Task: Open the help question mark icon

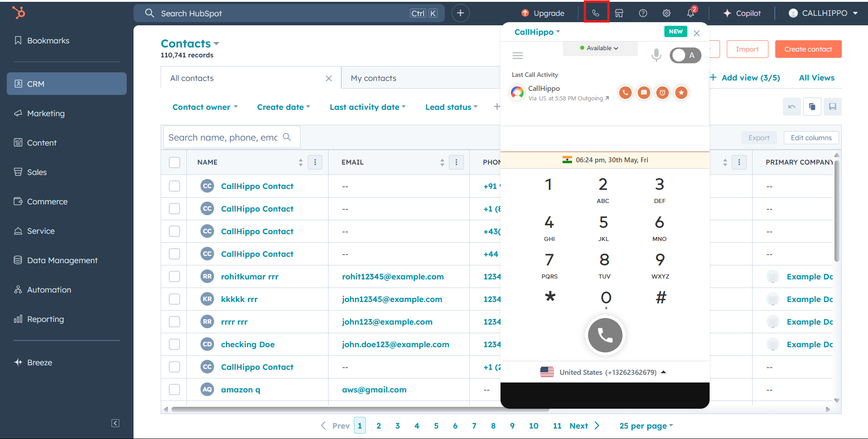Action: point(643,13)
